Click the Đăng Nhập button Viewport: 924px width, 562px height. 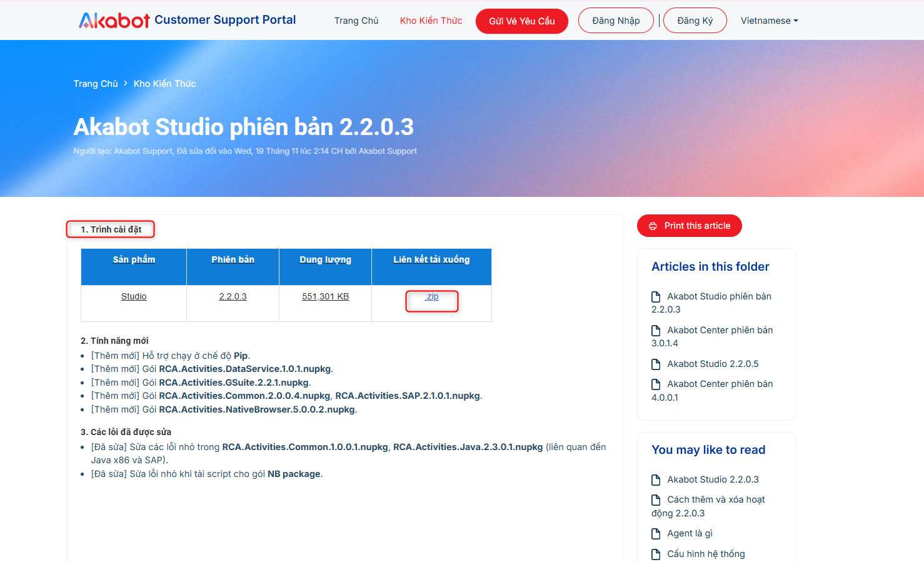(x=616, y=21)
